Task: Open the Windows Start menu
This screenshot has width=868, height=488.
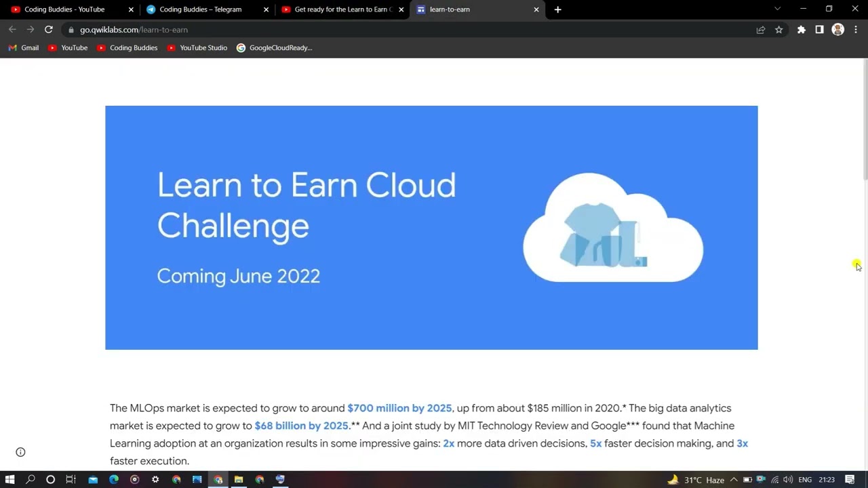Action: [9, 479]
